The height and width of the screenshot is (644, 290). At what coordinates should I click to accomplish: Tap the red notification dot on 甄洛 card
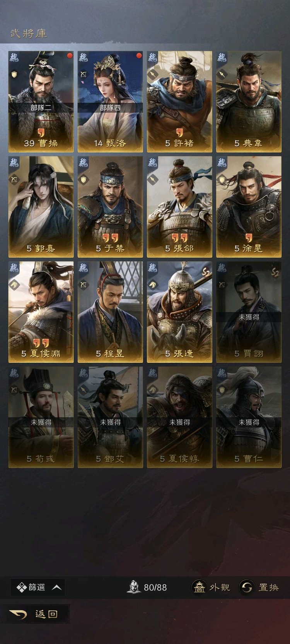(139, 56)
